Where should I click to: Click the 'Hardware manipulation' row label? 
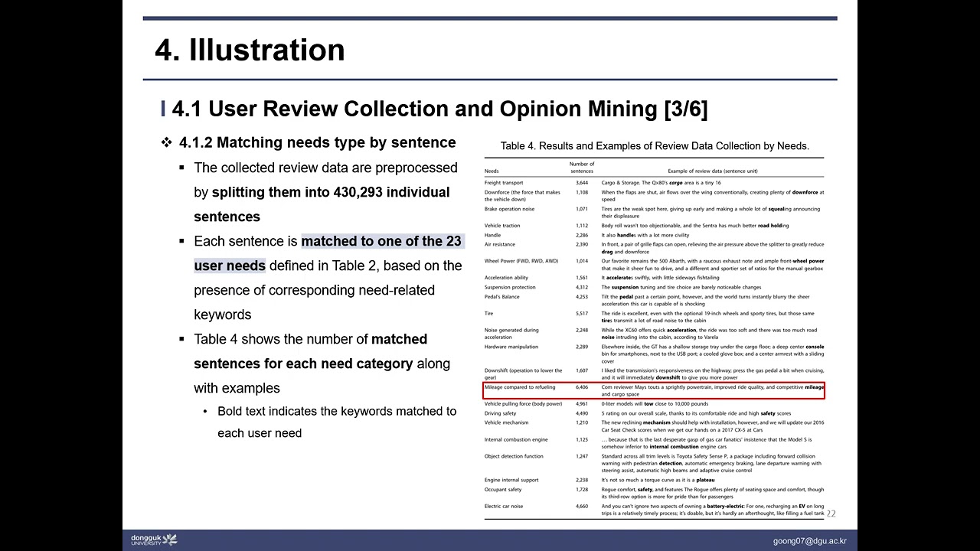point(511,347)
